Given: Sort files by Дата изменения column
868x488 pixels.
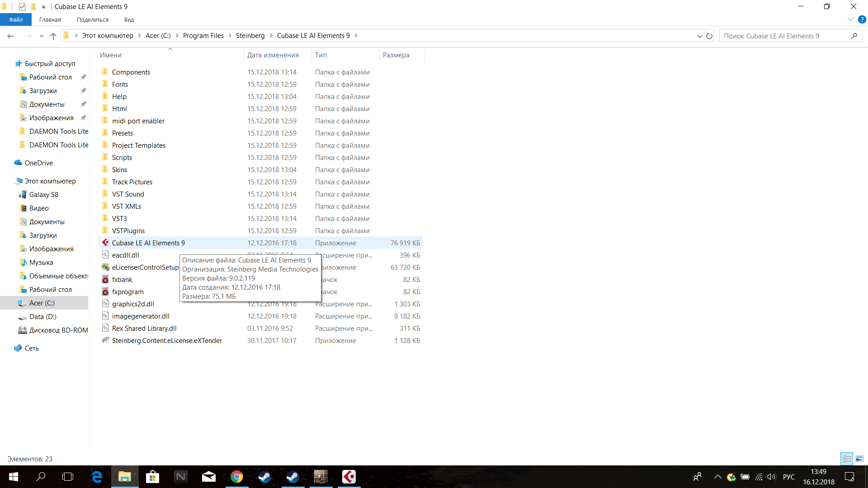Looking at the screenshot, I should click(273, 55).
